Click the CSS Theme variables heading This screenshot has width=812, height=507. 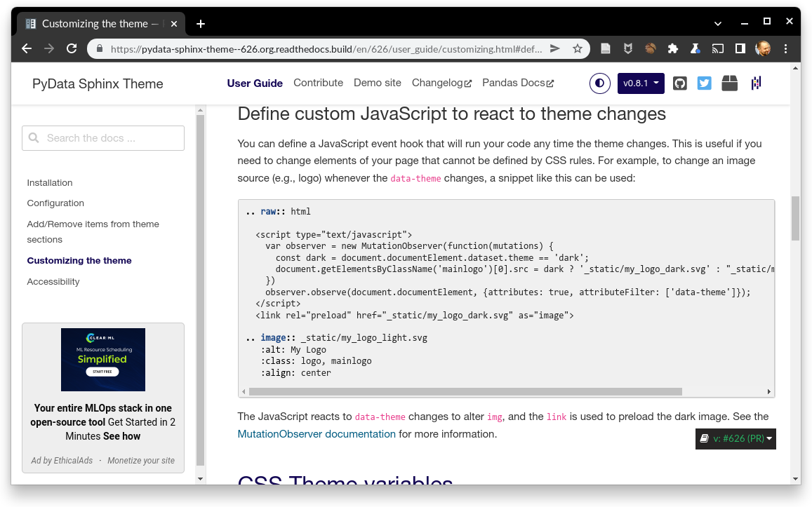click(345, 480)
